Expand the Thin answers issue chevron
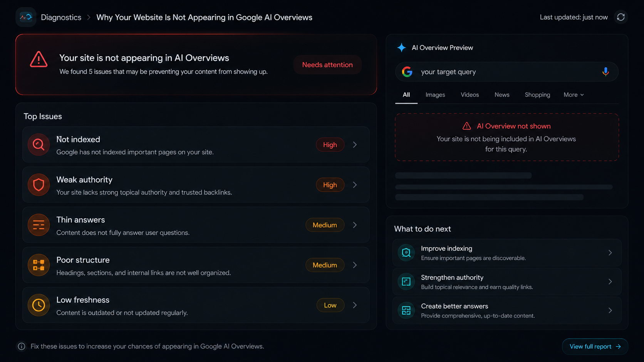644x362 pixels. coord(355,225)
